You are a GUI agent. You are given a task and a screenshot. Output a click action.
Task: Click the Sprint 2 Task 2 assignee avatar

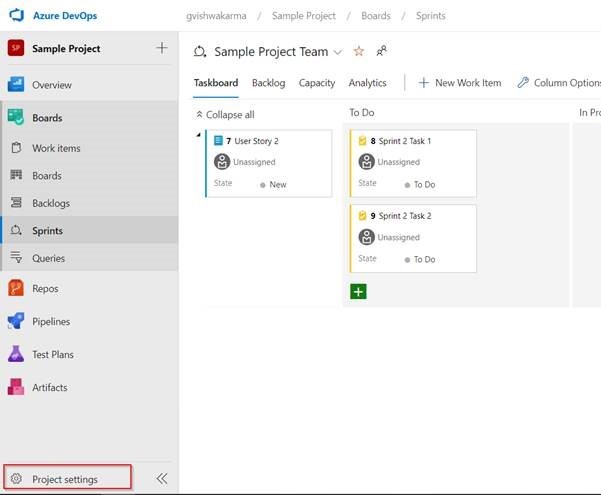366,237
